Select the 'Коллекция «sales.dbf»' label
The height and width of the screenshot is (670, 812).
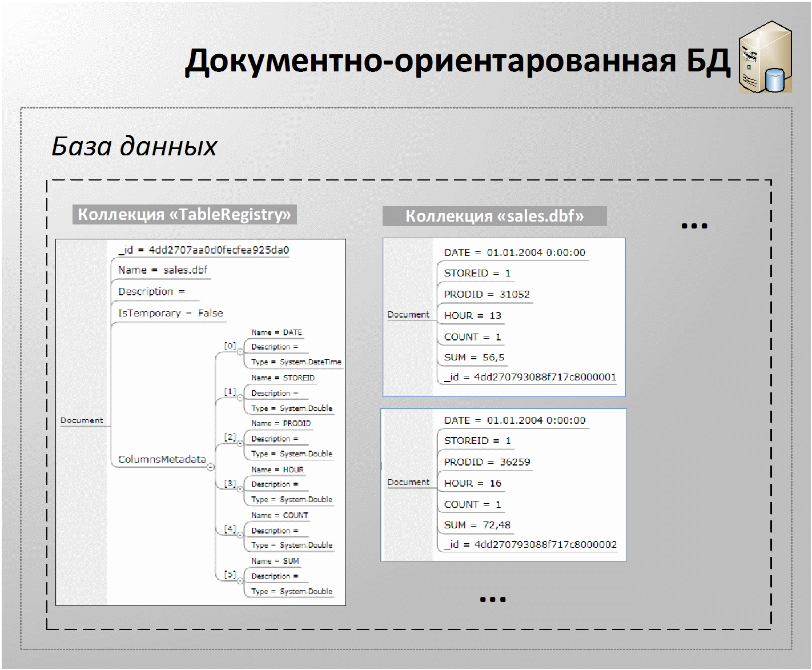(x=495, y=216)
